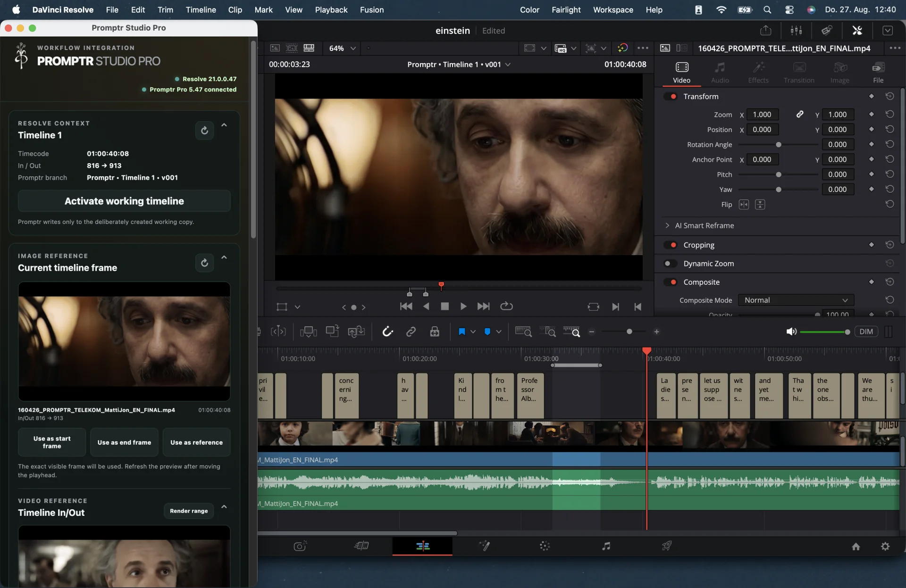This screenshot has height=588, width=906.
Task: Click Use as start frame
Action: 52,442
